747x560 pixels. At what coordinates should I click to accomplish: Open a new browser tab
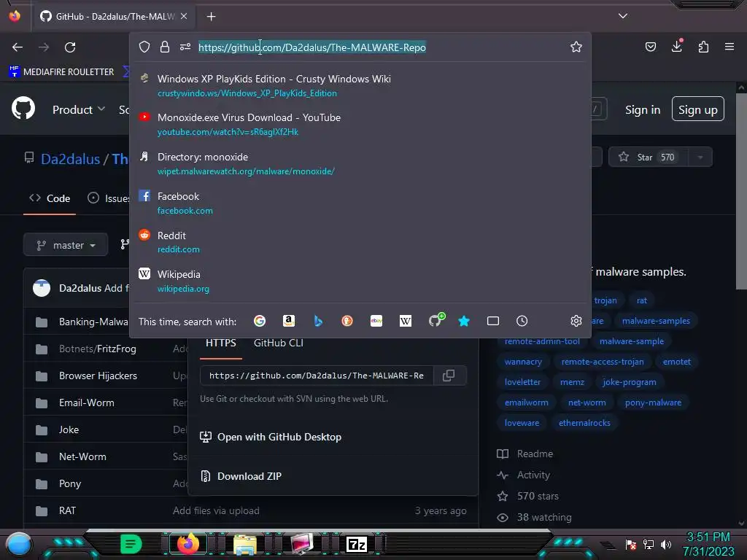click(x=211, y=17)
